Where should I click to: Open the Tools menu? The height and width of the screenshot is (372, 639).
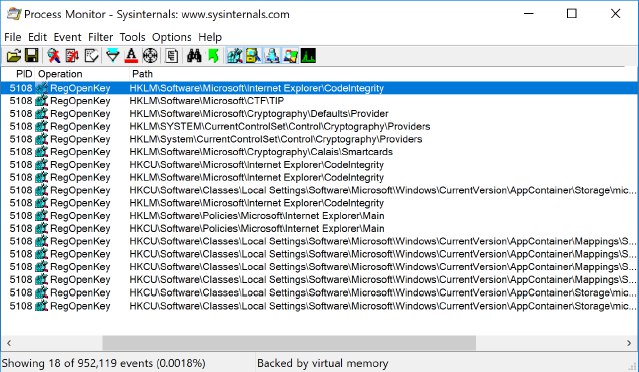pos(132,37)
